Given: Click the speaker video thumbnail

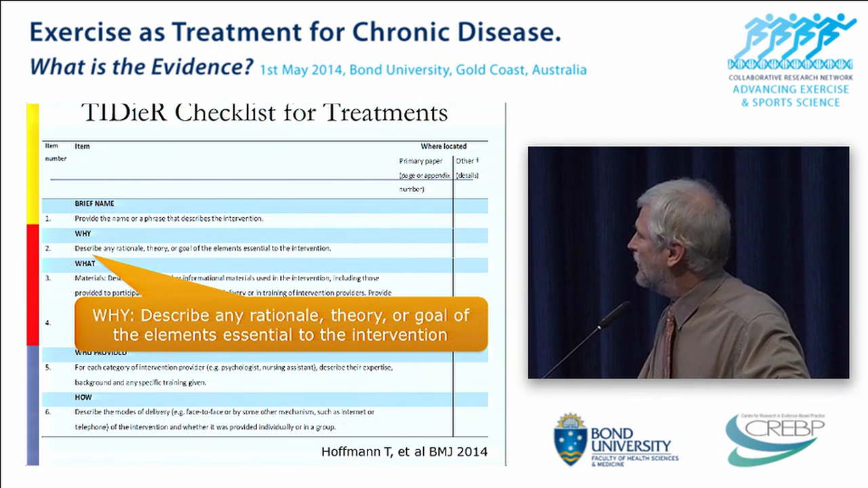Looking at the screenshot, I should (x=688, y=261).
